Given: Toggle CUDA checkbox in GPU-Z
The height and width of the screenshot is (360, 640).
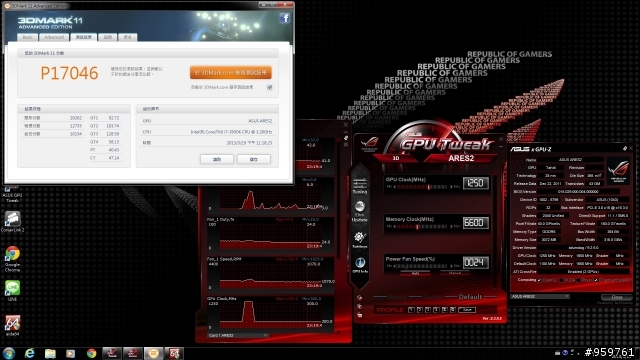Looking at the screenshot, I should [561, 280].
